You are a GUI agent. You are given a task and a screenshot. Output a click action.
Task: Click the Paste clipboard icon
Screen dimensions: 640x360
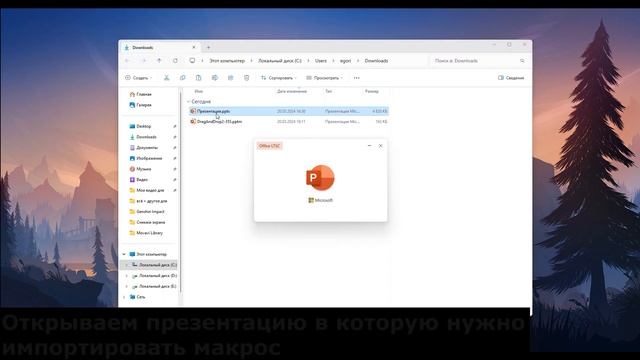198,78
